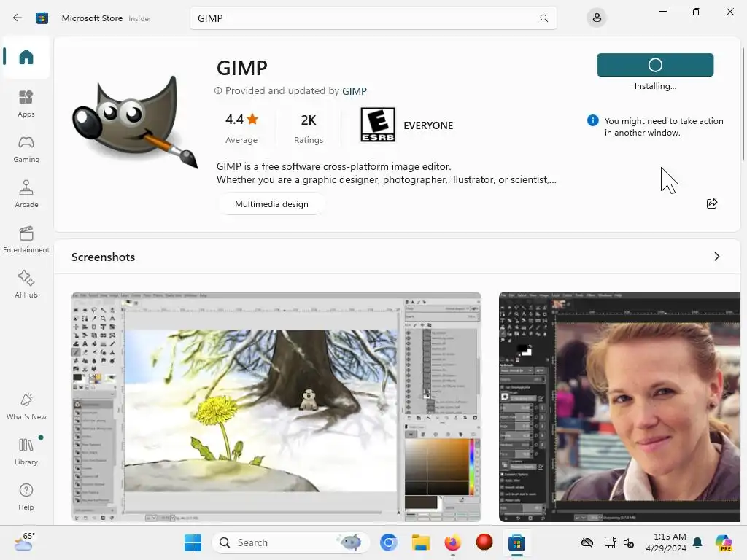
Task: Open the Copilot preview icon
Action: click(x=724, y=542)
